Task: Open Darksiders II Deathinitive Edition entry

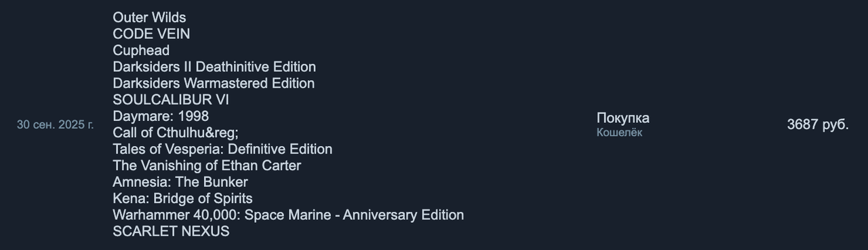Action: (x=214, y=67)
